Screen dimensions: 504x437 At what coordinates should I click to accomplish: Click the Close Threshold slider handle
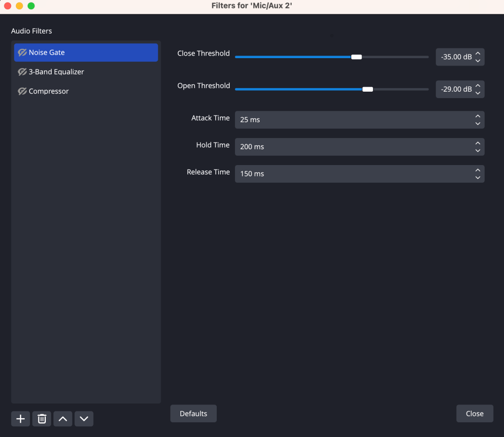pyautogui.click(x=356, y=57)
